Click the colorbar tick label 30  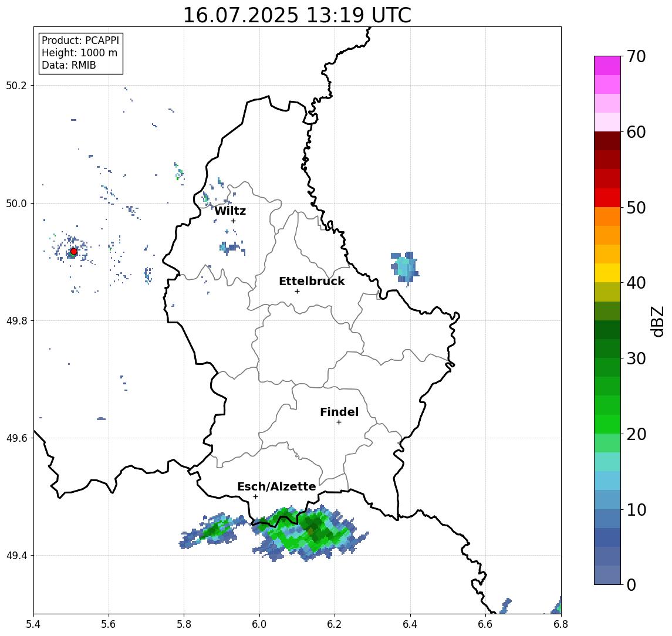636,358
